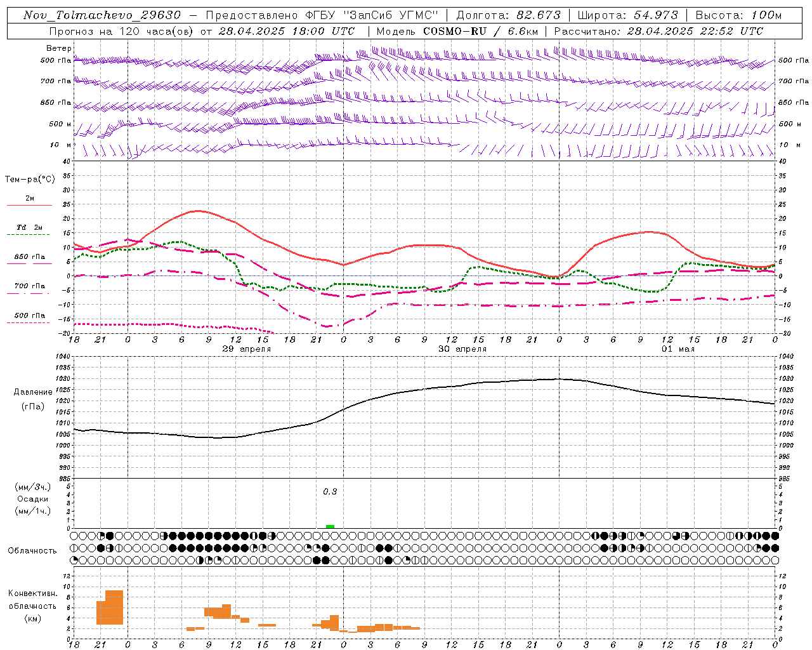
Task: Click the Облачность cloud cover label
Action: tap(32, 551)
